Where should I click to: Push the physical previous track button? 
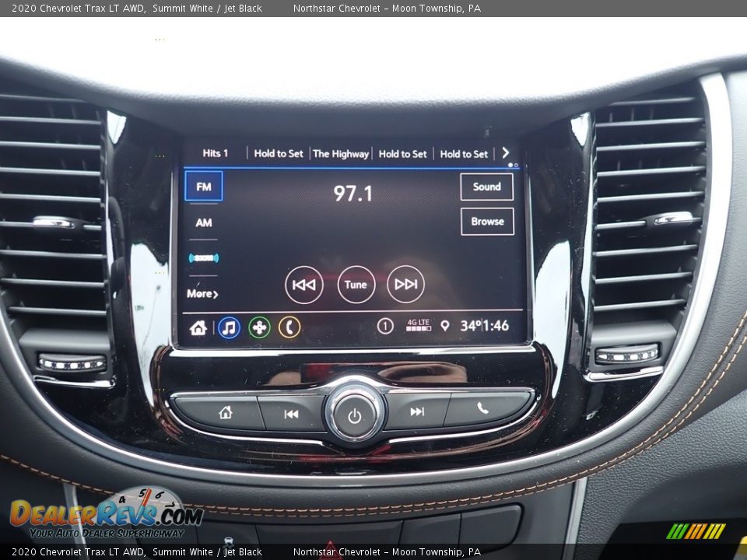[291, 414]
